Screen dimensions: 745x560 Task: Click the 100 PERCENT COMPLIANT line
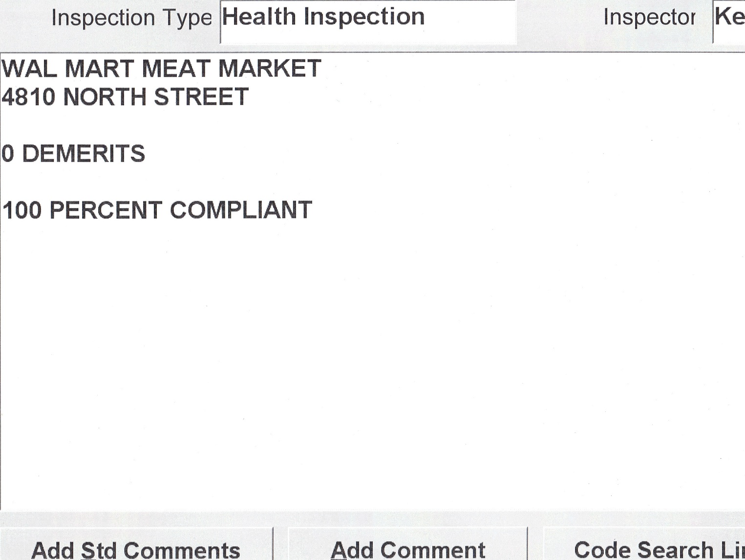point(157,211)
